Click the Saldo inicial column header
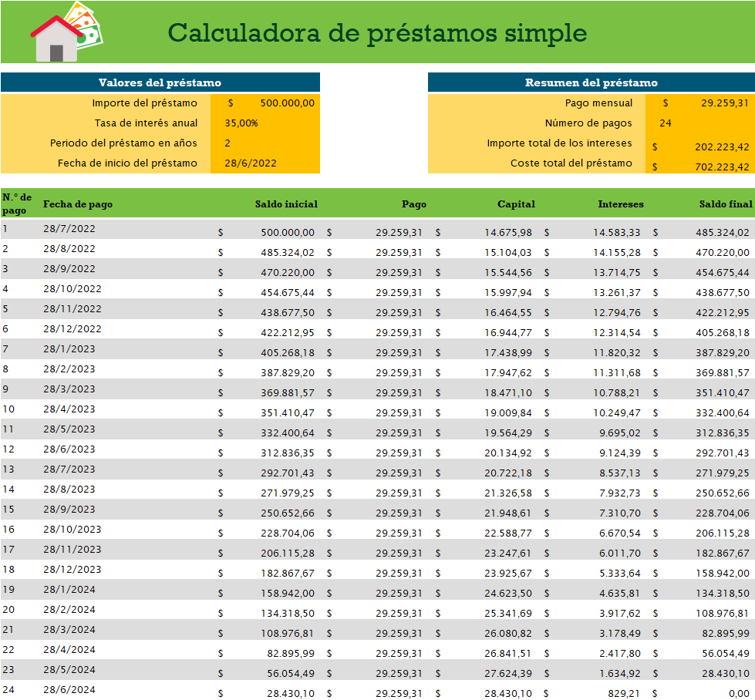This screenshot has width=755, height=700. pos(286,204)
